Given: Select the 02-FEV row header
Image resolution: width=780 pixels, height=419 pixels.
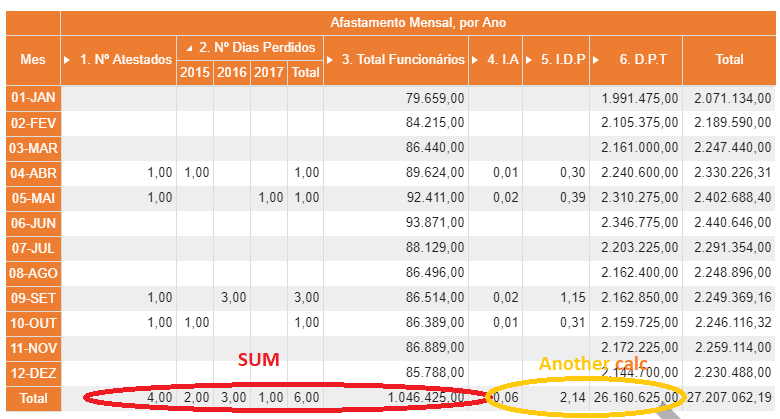Looking at the screenshot, I should point(33,123).
